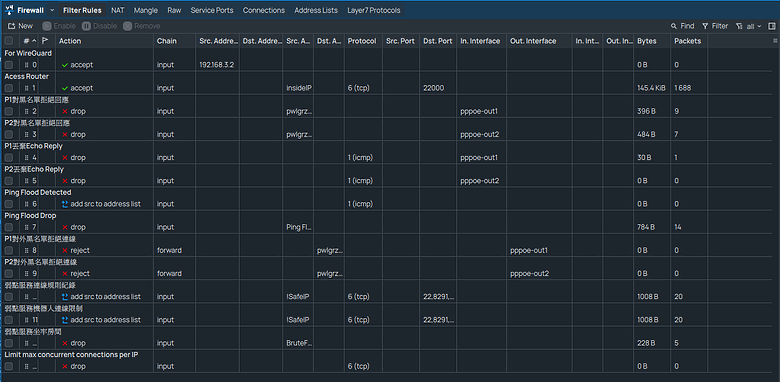Toggle the select-all checkbox in the header
Viewport: 780px width, 382px height.
9,41
